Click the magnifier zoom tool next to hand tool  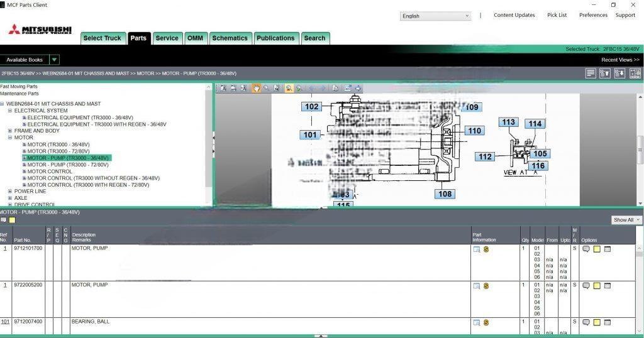click(x=267, y=89)
